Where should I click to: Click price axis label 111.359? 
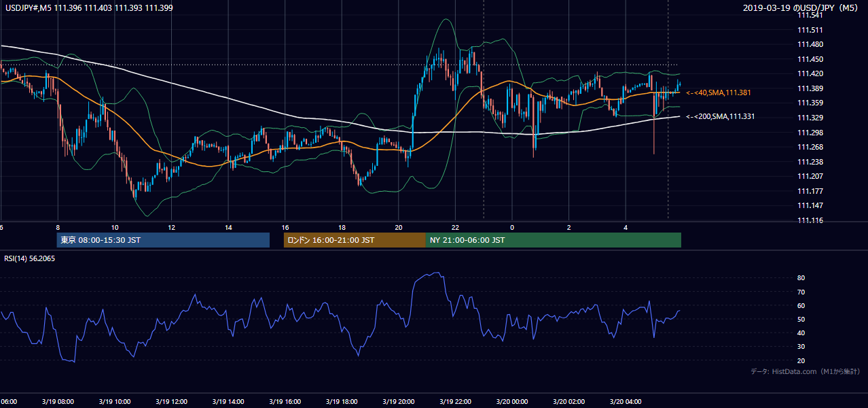point(810,103)
